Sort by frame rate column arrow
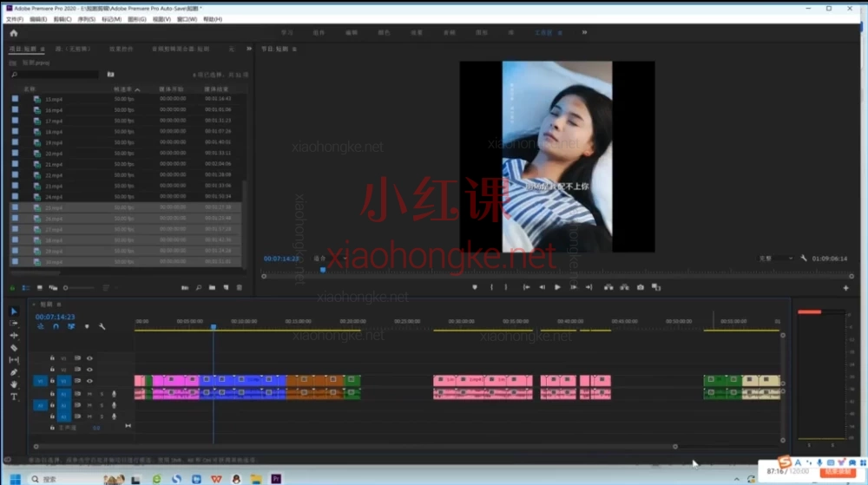The height and width of the screenshot is (485, 868). coord(137,89)
